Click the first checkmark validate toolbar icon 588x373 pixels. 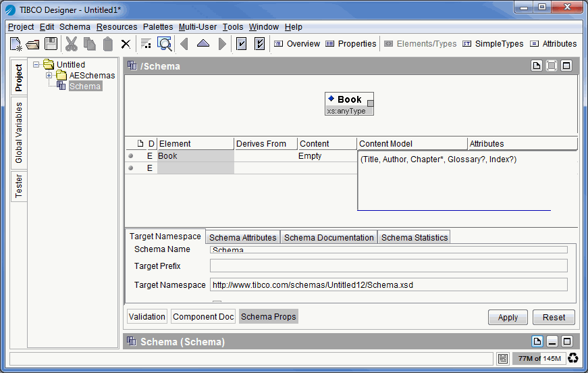pyautogui.click(x=241, y=44)
